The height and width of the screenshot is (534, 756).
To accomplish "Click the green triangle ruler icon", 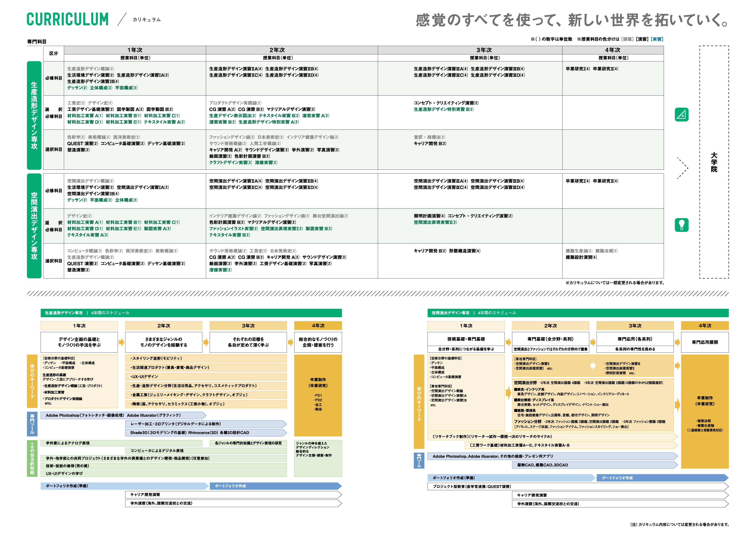I will (x=681, y=114).
